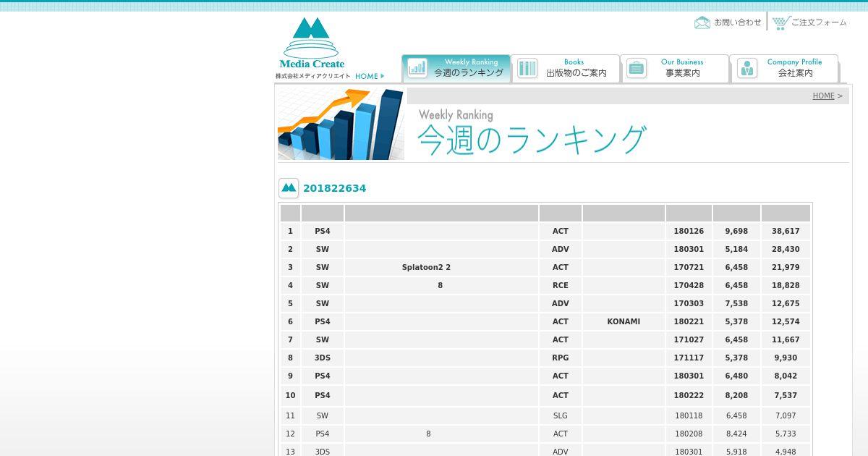Click the shopping cart order icon
Viewport: 868px width, 456px height.
[x=780, y=22]
